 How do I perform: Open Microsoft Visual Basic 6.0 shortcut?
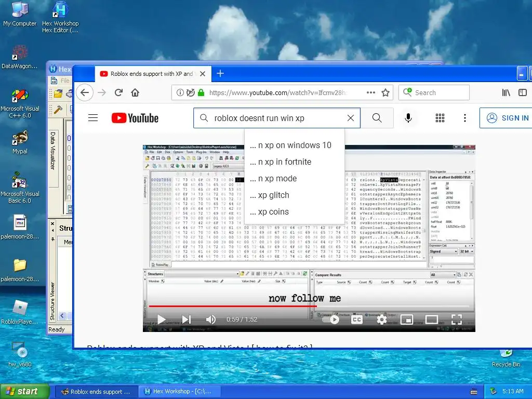point(20,188)
